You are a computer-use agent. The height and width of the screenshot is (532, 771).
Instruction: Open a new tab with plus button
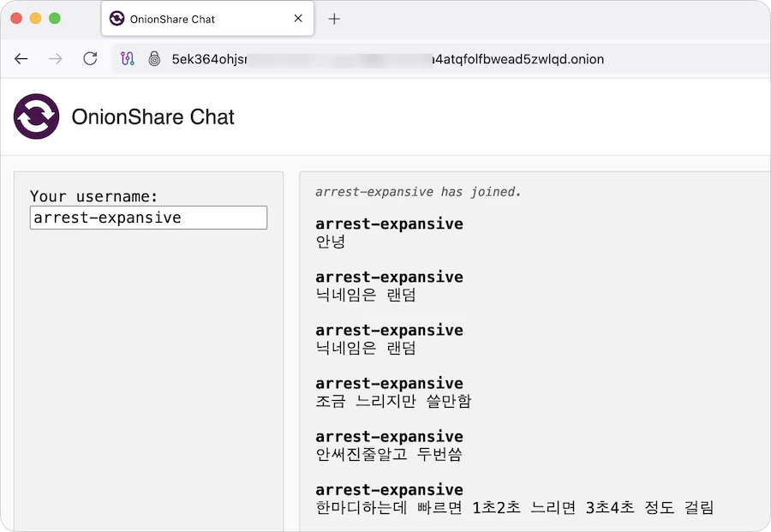tap(334, 19)
